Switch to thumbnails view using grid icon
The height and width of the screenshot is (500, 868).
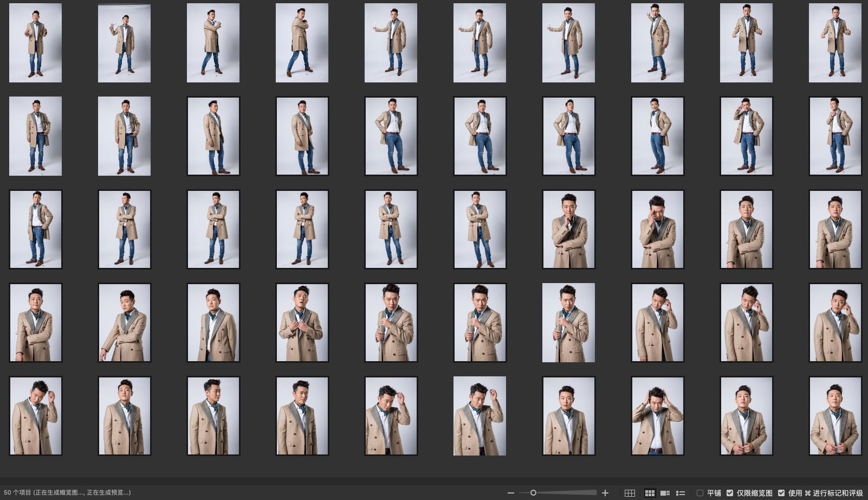(x=650, y=493)
